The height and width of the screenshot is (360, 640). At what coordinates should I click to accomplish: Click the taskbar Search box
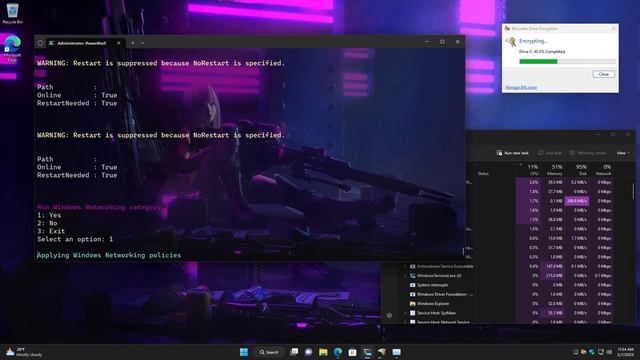[268, 352]
